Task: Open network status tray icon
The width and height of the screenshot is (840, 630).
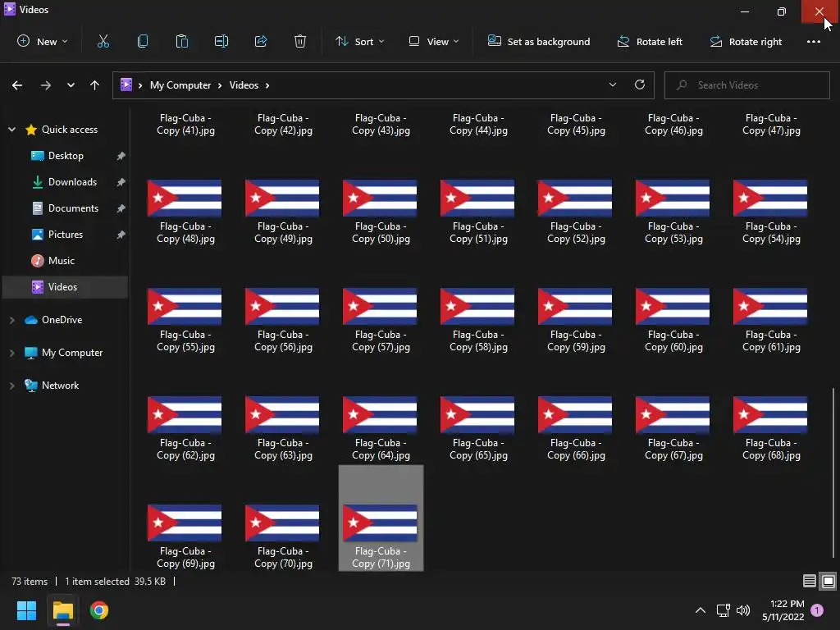Action: 724,610
